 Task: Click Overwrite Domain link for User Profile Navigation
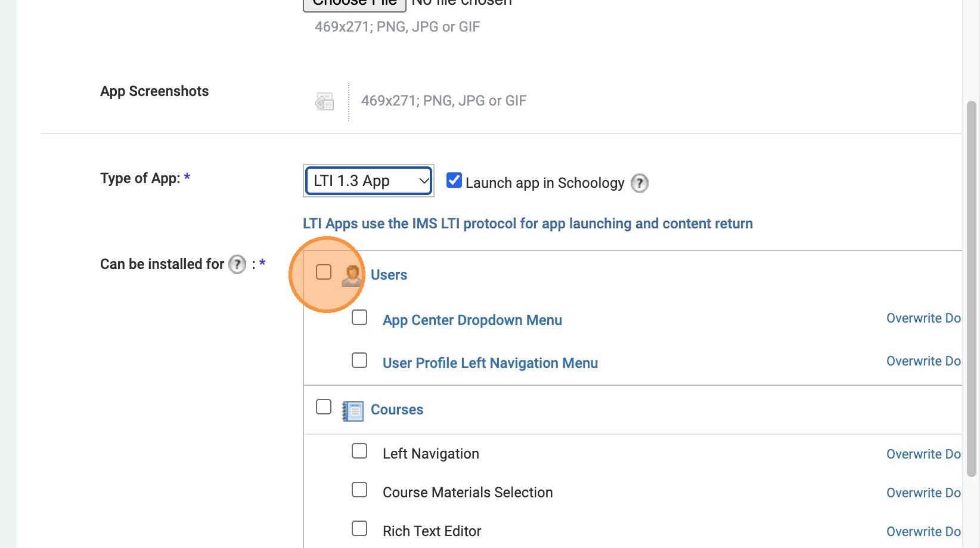(923, 361)
